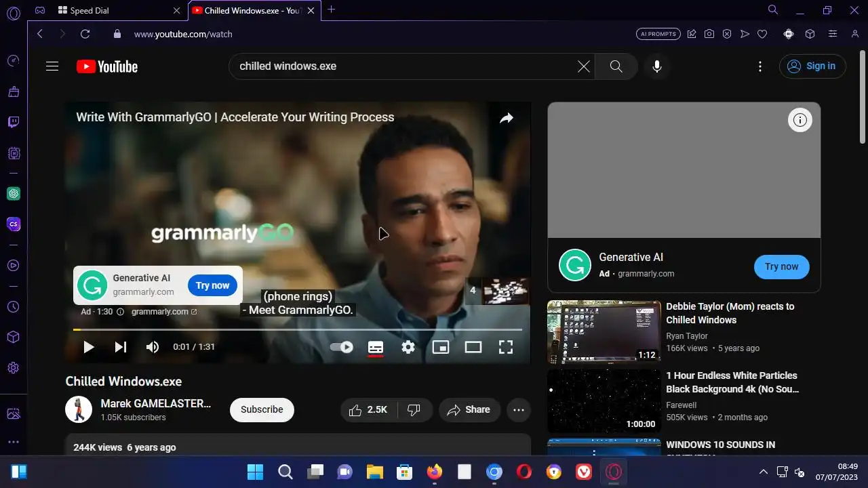Open grammarly.com link under the ad
This screenshot has height=488, width=868.
(x=163, y=312)
